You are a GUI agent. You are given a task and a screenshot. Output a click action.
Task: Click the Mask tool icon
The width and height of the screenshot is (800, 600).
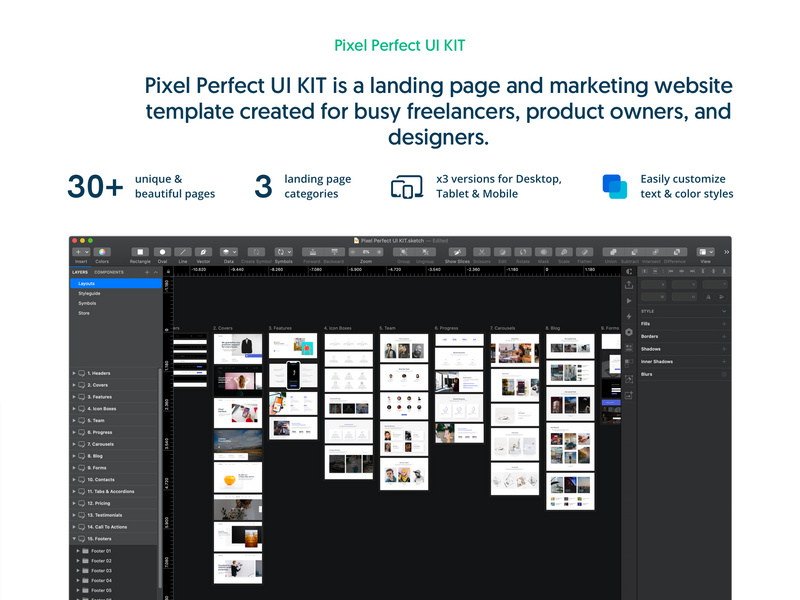(x=544, y=251)
